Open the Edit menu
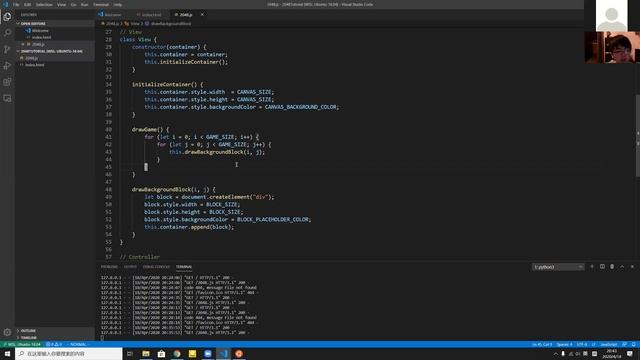The height and width of the screenshot is (360, 640). pos(27,4)
